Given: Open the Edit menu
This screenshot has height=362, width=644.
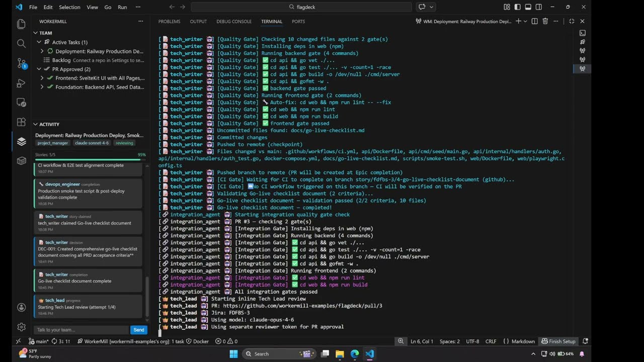Looking at the screenshot, I should (x=48, y=7).
